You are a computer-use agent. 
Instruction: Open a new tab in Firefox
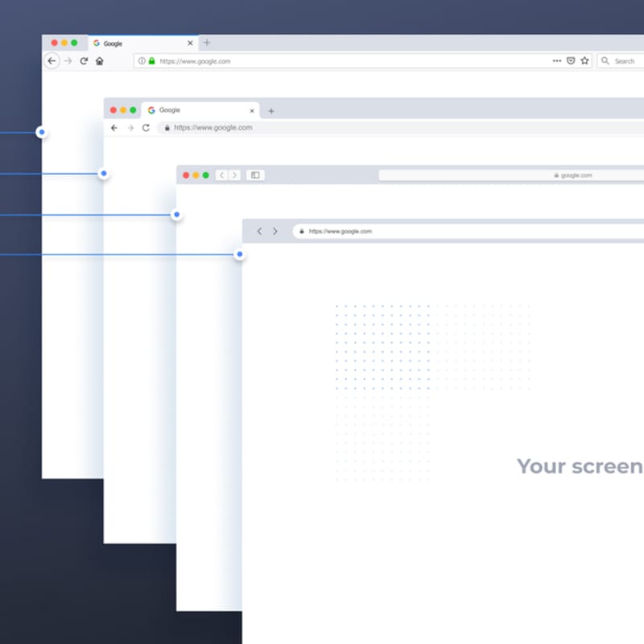[207, 42]
